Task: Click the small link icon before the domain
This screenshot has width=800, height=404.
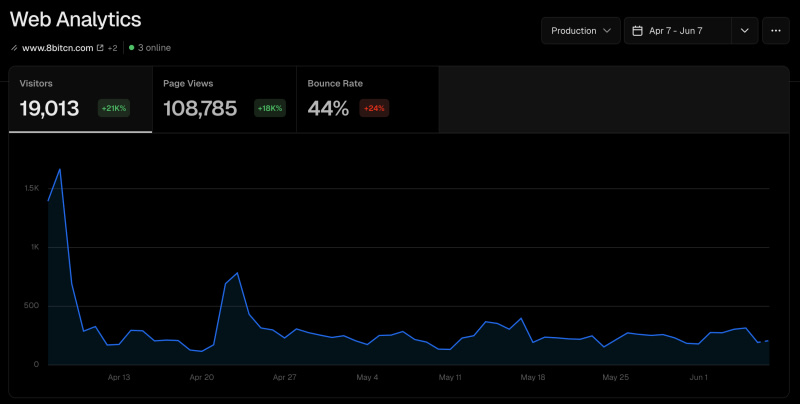Action: click(14, 47)
